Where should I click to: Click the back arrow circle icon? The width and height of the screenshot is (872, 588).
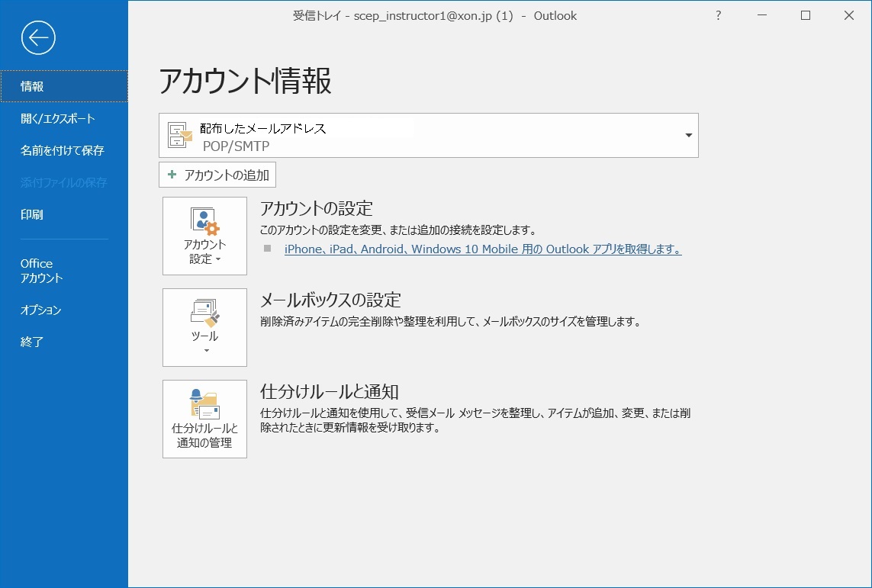click(38, 37)
